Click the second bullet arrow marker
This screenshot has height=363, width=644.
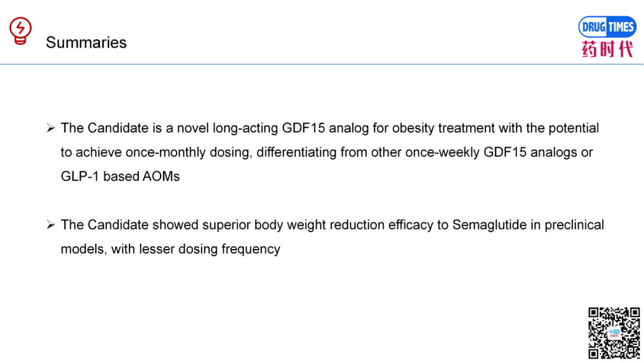coord(51,225)
